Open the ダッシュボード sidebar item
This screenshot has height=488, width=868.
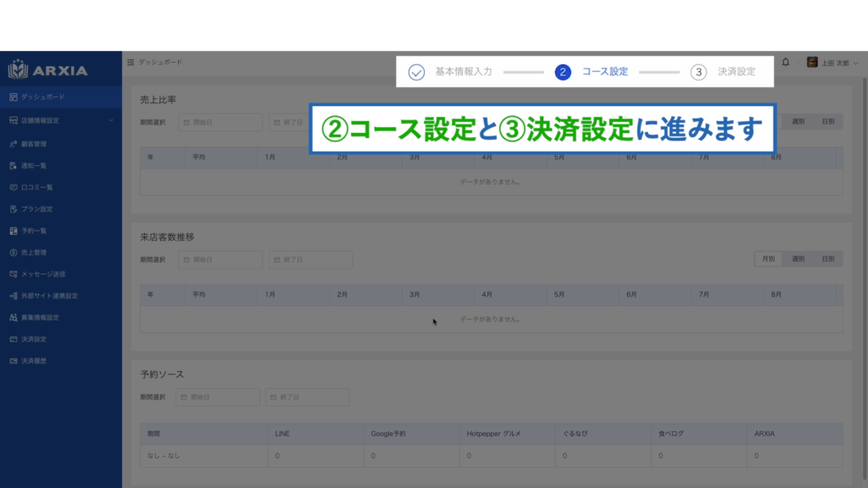coord(61,97)
